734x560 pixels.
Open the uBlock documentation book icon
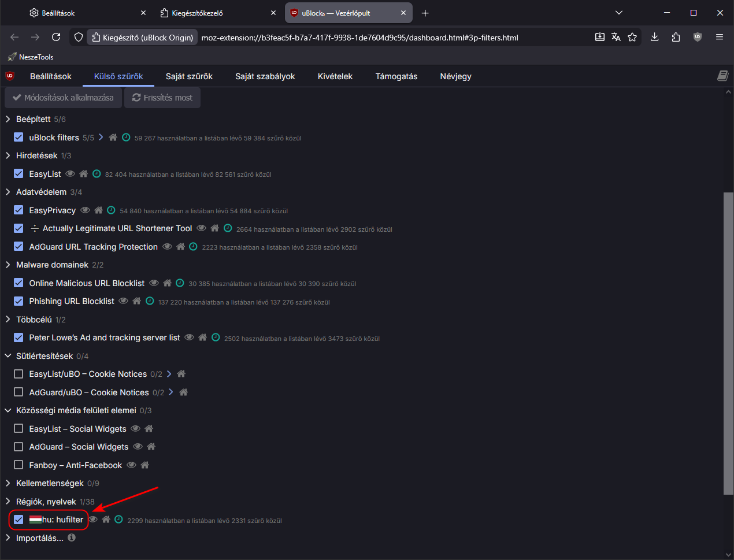pyautogui.click(x=722, y=76)
